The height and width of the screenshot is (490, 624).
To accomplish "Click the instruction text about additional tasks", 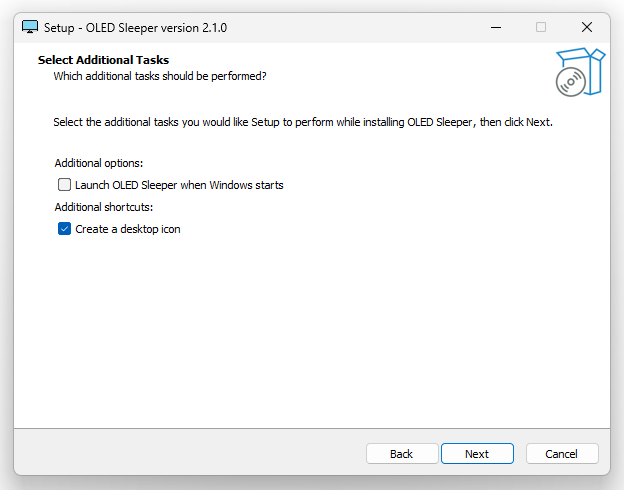I will pyautogui.click(x=302, y=122).
